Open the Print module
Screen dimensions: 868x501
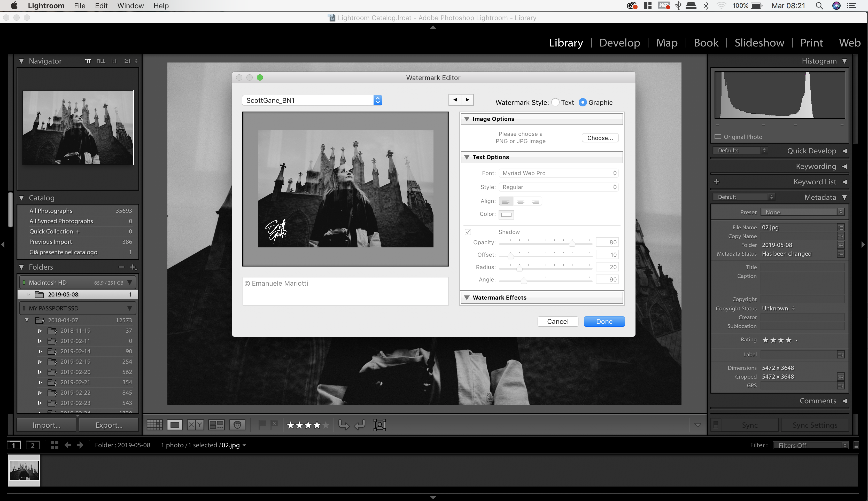click(811, 43)
